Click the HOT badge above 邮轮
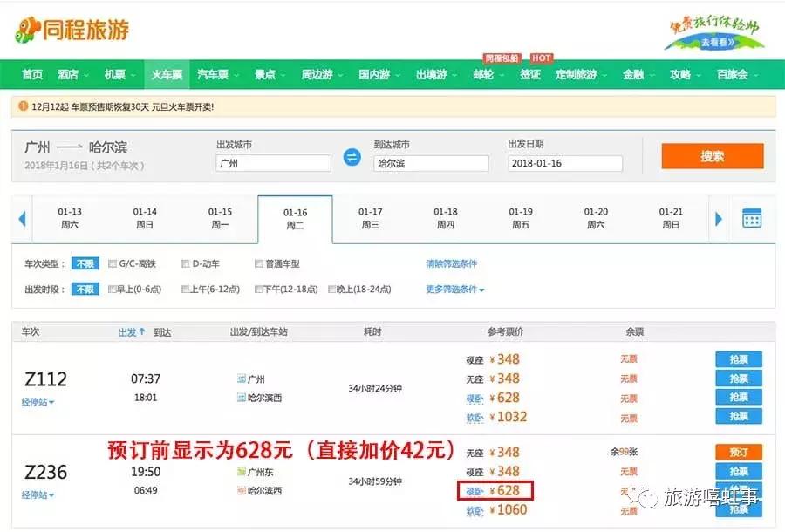 tap(541, 58)
